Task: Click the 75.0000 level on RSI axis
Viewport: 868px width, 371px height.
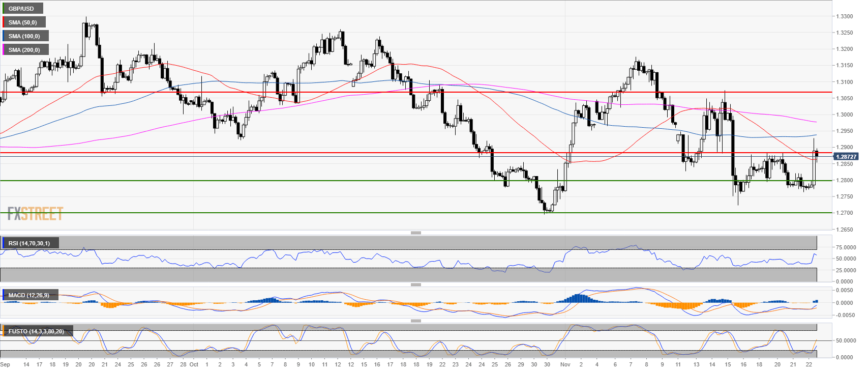Action: click(846, 247)
